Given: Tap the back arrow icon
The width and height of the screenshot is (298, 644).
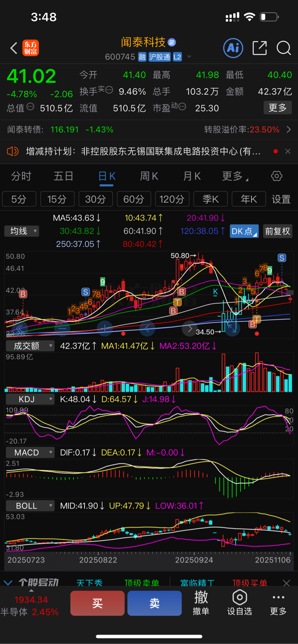Looking at the screenshot, I should click(14, 48).
